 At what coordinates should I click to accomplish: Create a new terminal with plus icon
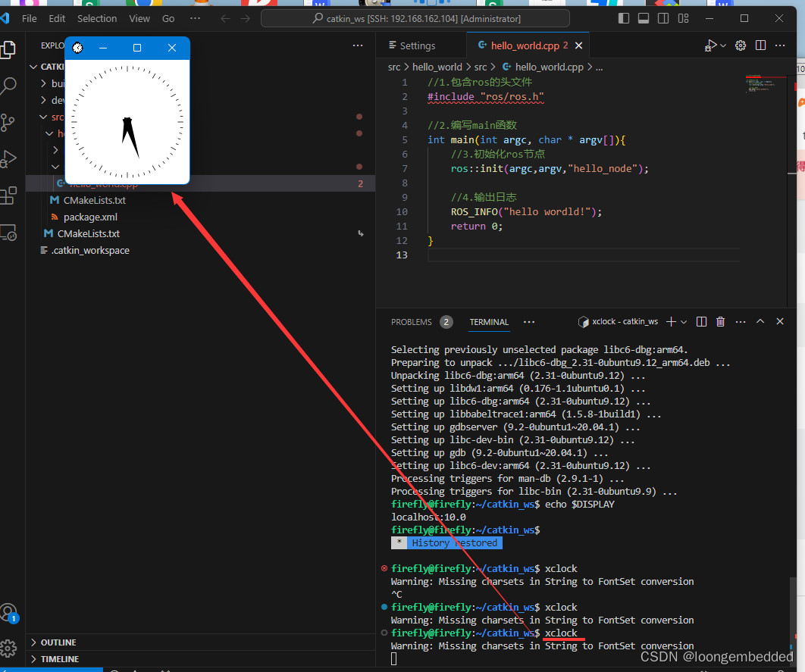point(671,322)
